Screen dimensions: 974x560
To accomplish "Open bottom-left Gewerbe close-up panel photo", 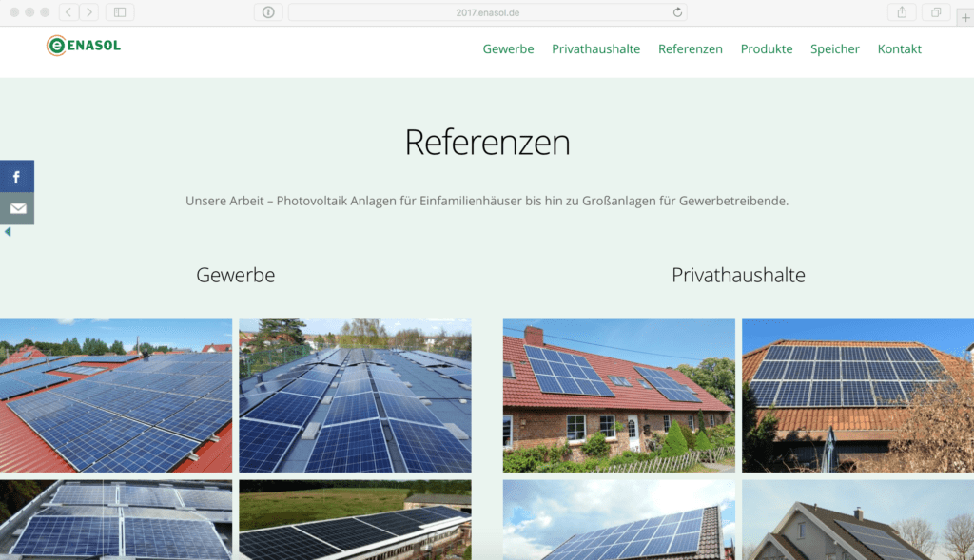I will tap(116, 520).
